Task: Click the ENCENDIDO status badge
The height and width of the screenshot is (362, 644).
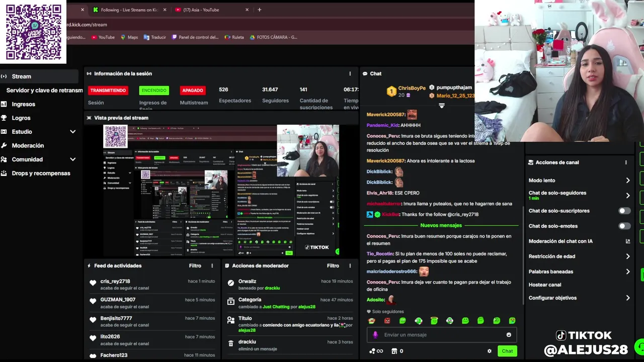Action: click(x=154, y=90)
